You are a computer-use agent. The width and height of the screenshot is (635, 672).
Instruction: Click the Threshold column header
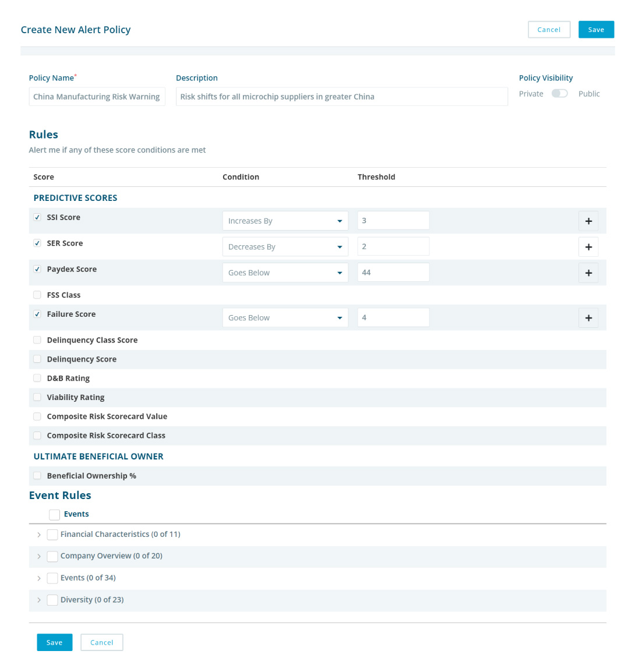(x=376, y=177)
